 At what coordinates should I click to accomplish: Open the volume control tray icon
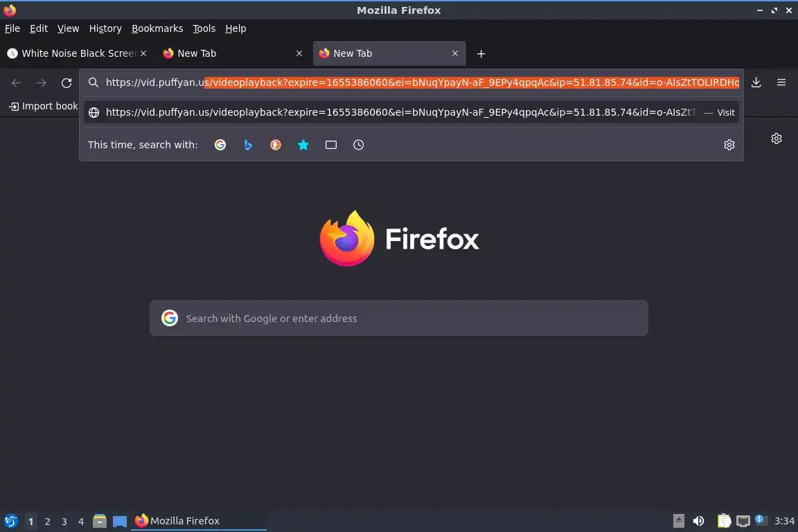point(698,521)
